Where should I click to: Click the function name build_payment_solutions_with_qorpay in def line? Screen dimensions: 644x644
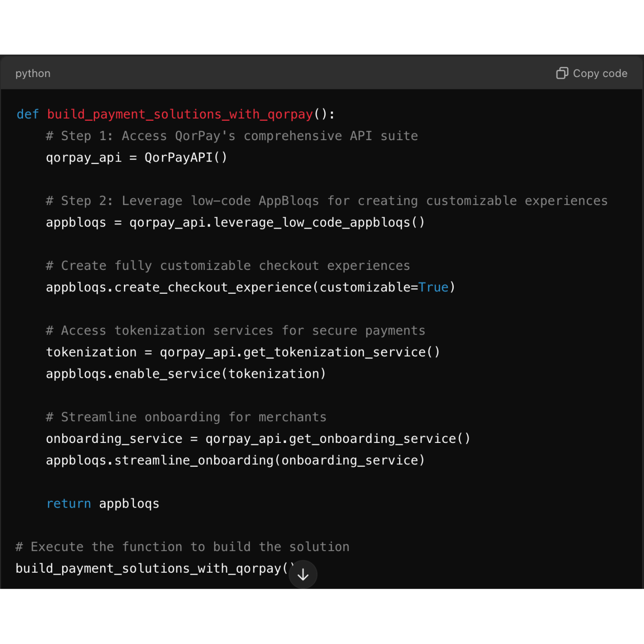coord(180,114)
